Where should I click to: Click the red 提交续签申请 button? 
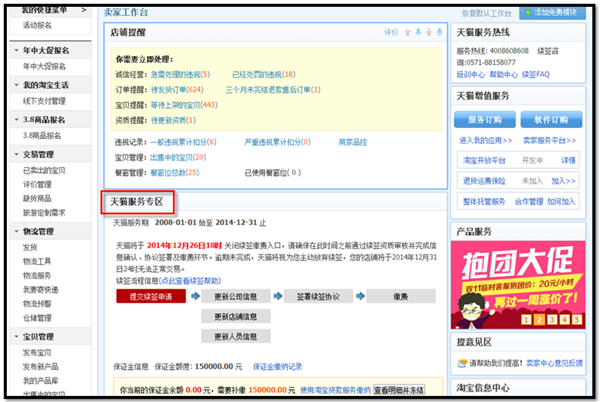[x=151, y=296]
